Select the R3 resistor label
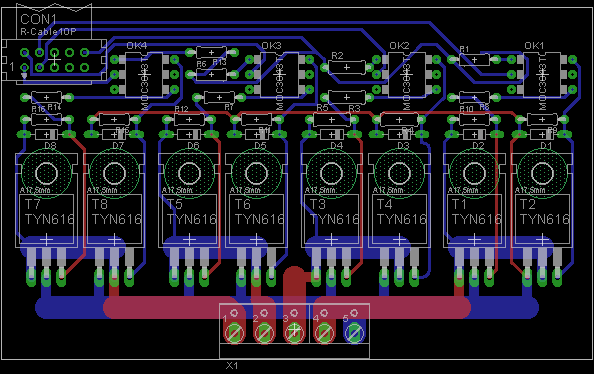 (354, 109)
